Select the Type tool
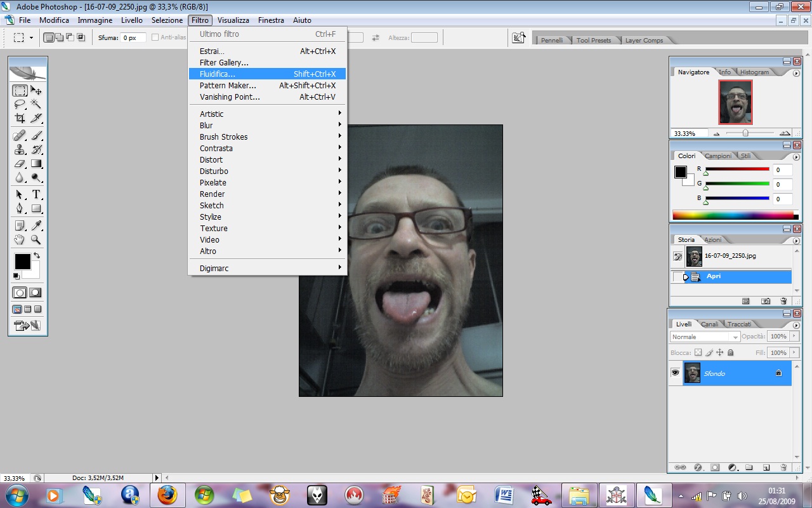 pyautogui.click(x=36, y=194)
